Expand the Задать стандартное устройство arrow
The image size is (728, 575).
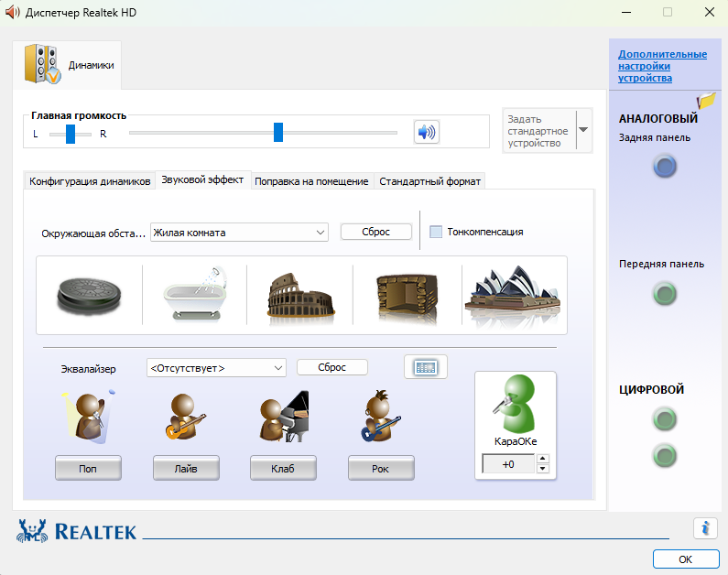[x=583, y=130]
